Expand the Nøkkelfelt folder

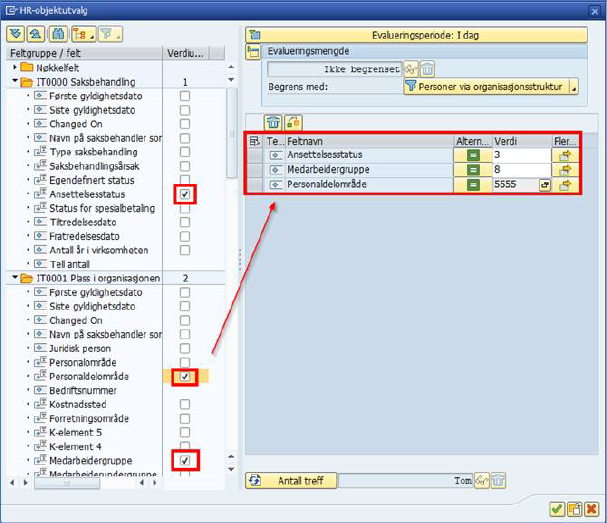[x=15, y=67]
